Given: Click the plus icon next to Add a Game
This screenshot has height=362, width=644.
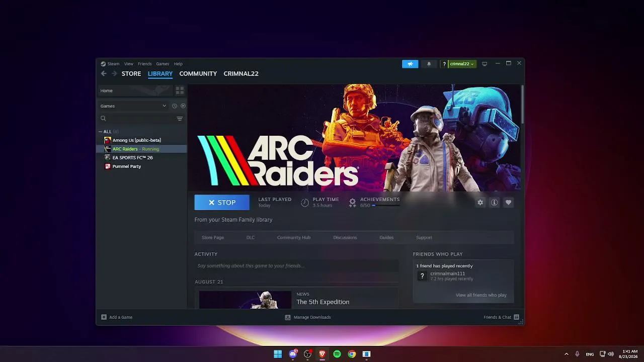Looking at the screenshot, I should click(x=104, y=317).
